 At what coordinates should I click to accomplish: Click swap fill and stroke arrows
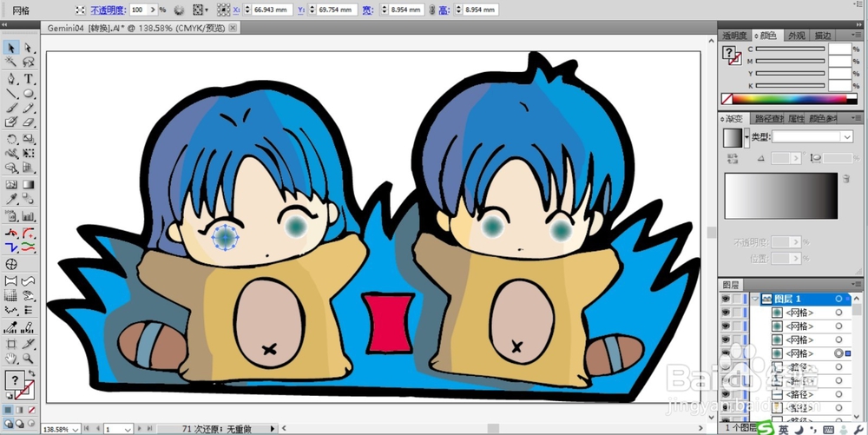click(32, 374)
